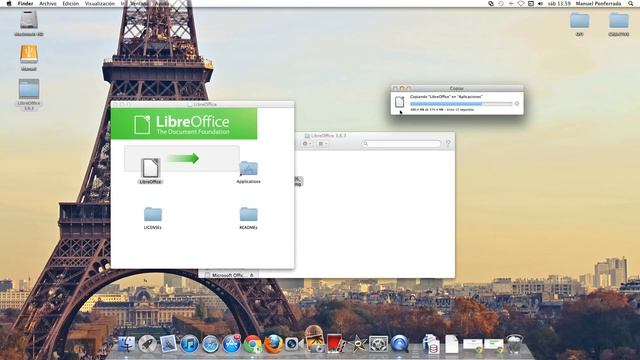Open the LICENSEs folder
This screenshot has height=360, width=640.
pyautogui.click(x=153, y=214)
